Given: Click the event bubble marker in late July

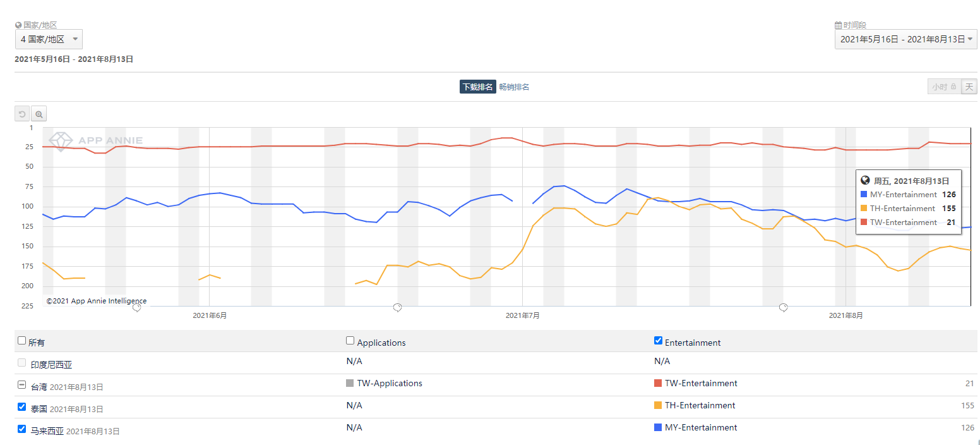Looking at the screenshot, I should click(783, 308).
